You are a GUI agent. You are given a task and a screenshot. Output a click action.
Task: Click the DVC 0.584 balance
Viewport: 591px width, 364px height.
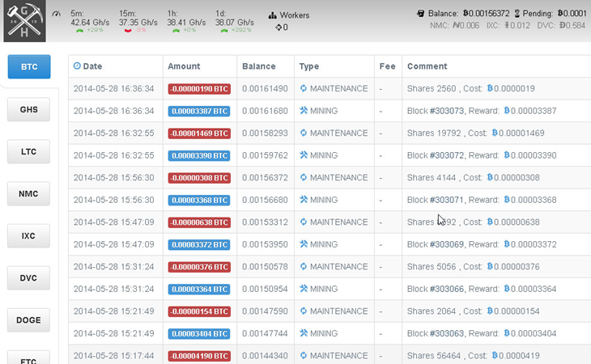click(x=561, y=26)
